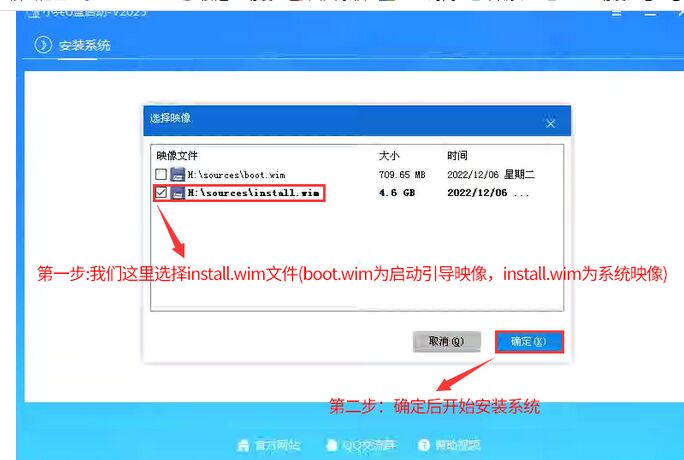
Task: Sort by 时间 column header
Action: tap(457, 156)
